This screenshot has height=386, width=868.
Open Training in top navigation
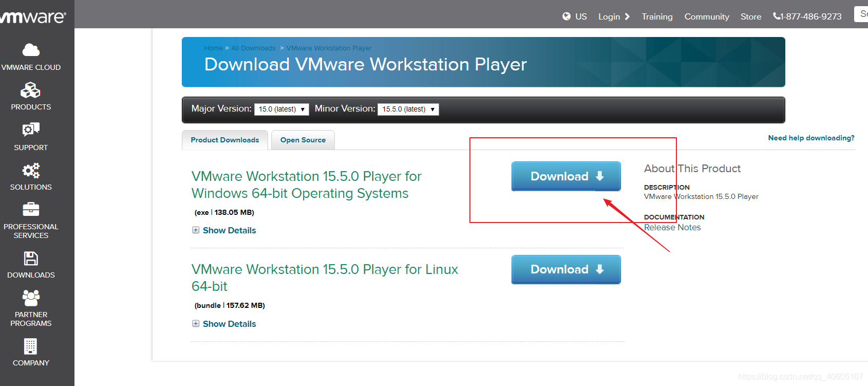[657, 16]
